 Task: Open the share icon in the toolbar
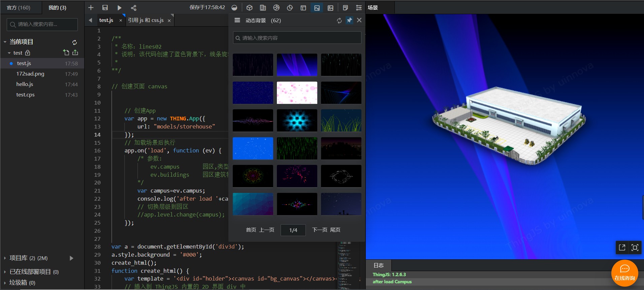(134, 7)
